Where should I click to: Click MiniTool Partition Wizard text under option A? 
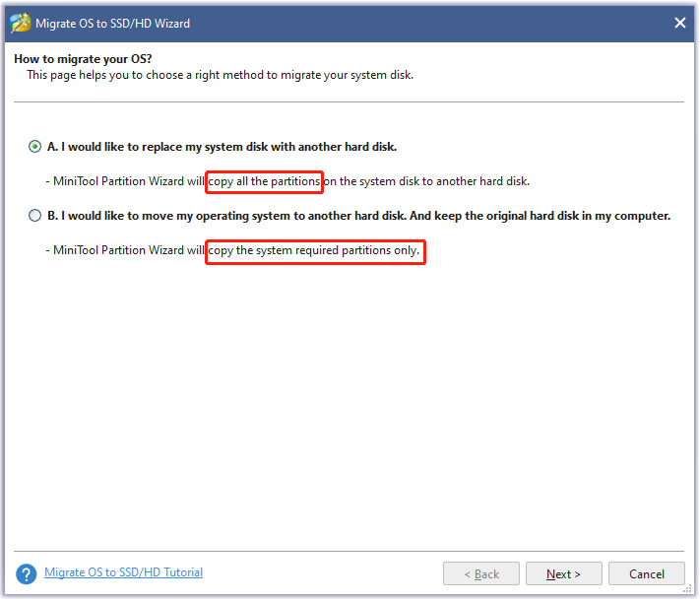(118, 181)
